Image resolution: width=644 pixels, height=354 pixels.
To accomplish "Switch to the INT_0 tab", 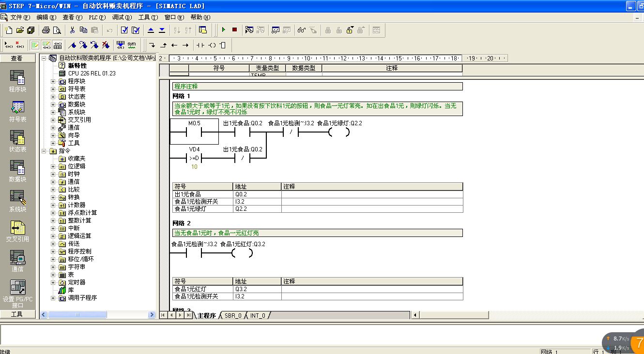I will (x=258, y=315).
